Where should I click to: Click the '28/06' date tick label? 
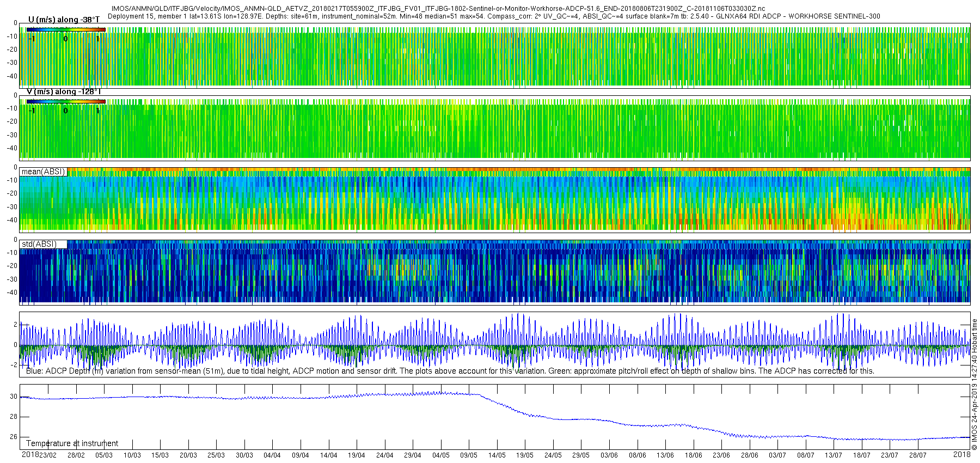coord(750,455)
